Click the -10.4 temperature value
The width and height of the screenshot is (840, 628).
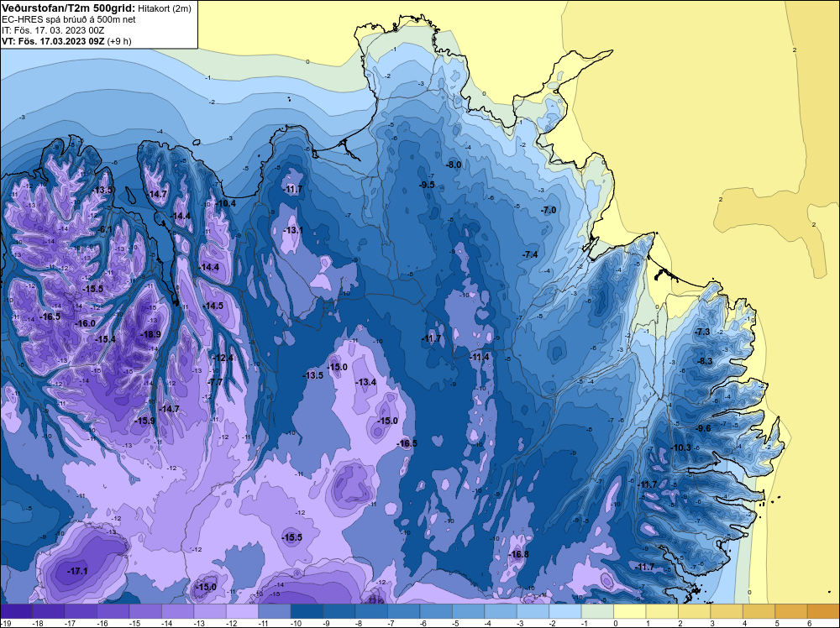(x=225, y=203)
